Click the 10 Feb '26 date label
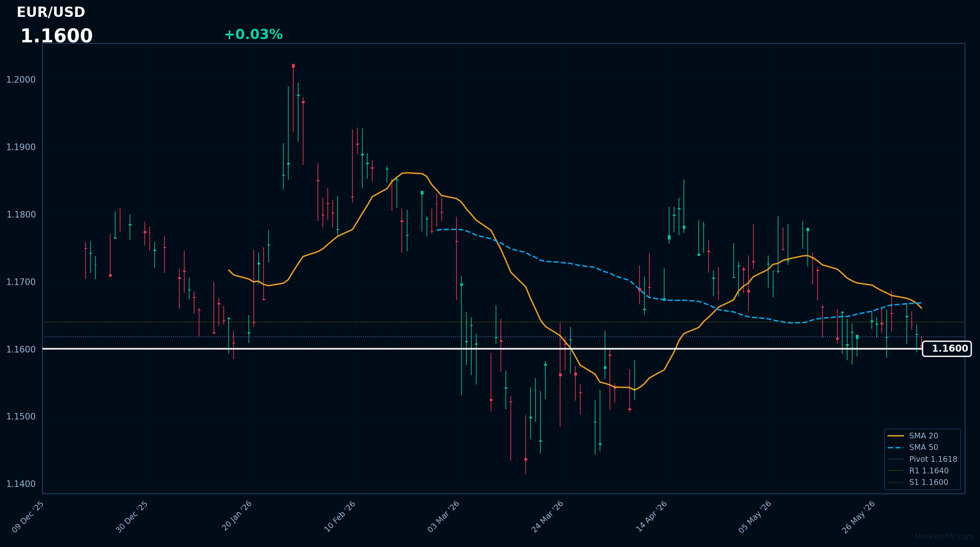 tap(340, 517)
